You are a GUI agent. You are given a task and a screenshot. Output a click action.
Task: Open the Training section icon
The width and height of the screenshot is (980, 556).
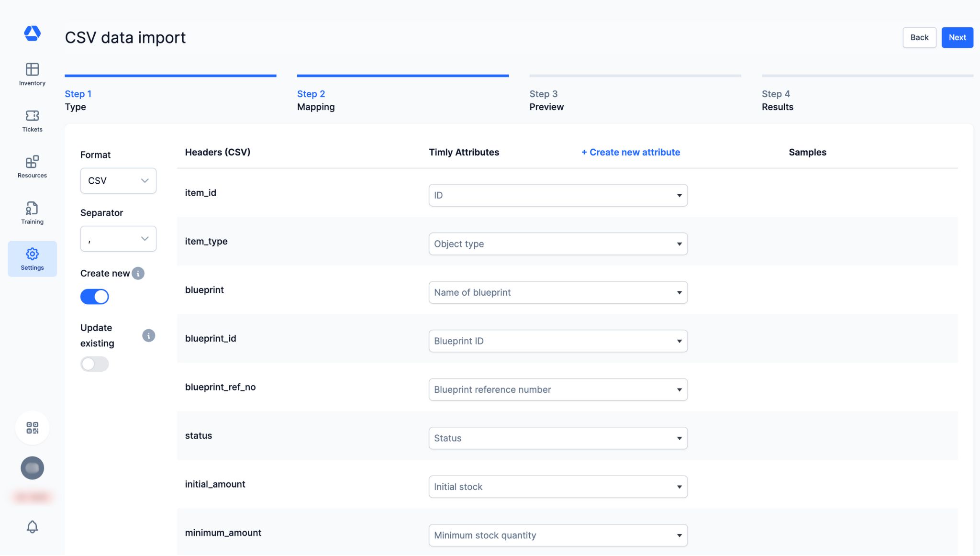click(x=32, y=213)
